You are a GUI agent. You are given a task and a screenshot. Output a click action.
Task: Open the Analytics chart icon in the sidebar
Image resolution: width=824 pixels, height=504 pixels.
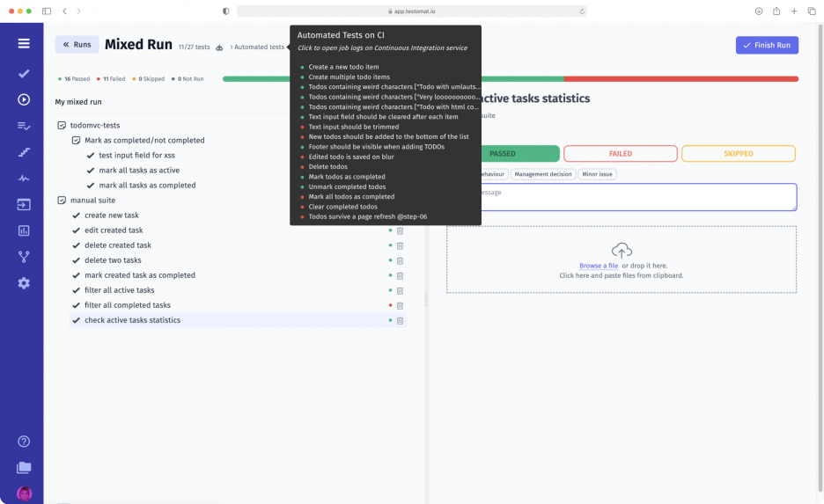pyautogui.click(x=24, y=230)
